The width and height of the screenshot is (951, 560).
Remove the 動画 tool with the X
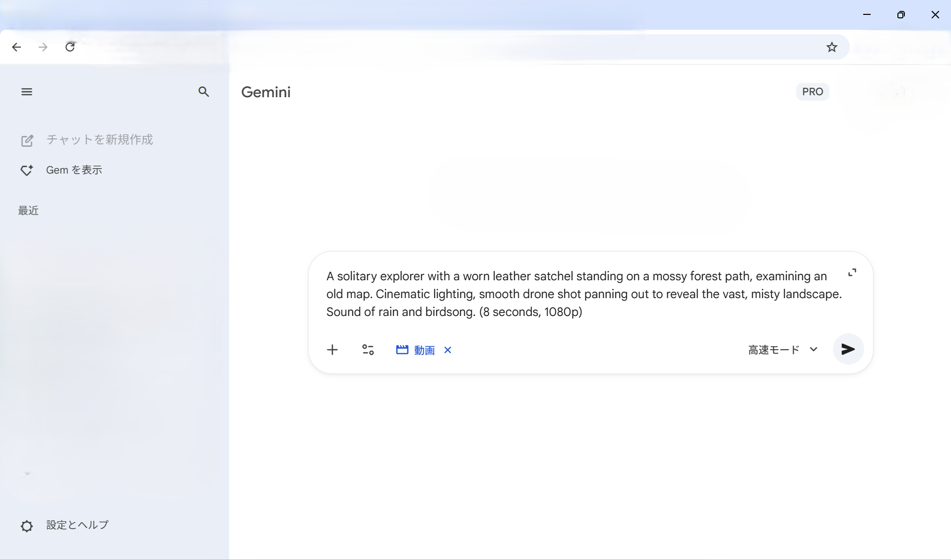click(448, 350)
